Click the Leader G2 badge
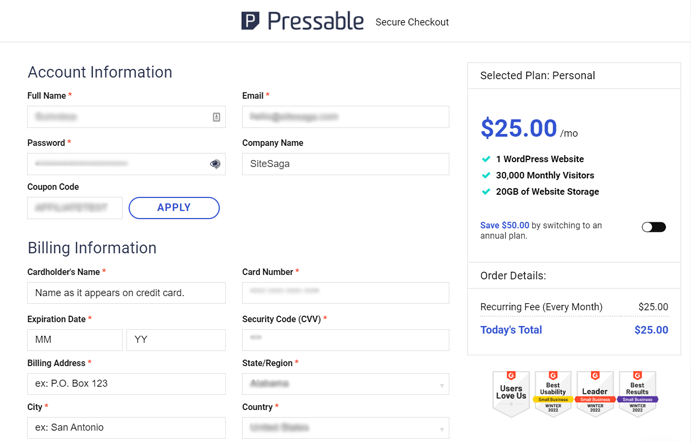Viewport: 691px width, 442px height. [x=595, y=394]
